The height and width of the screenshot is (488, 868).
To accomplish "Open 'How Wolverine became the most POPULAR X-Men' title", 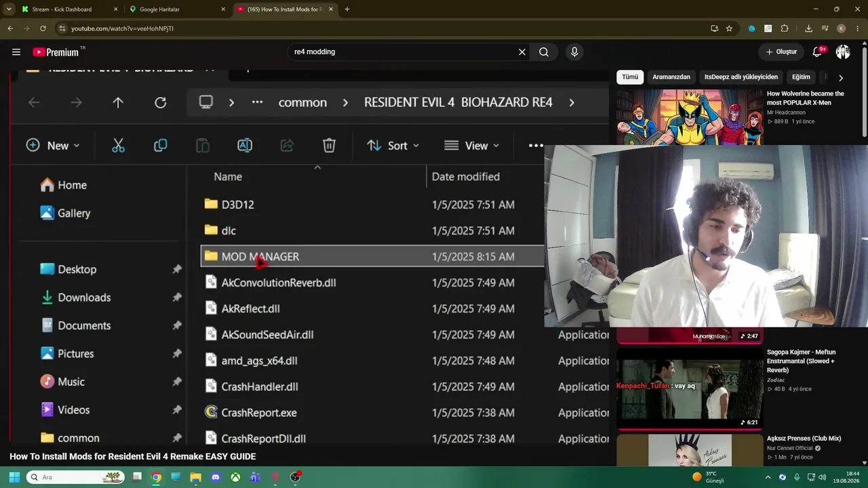I will click(806, 98).
